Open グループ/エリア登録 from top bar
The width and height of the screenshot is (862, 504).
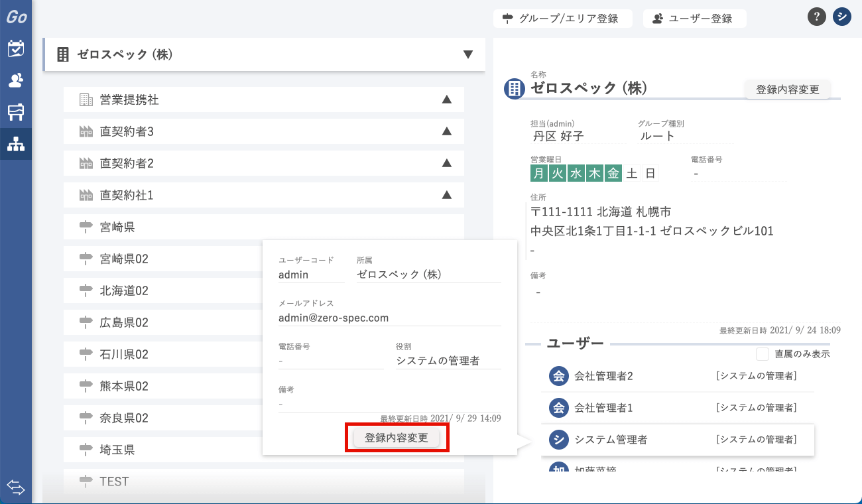tap(563, 19)
